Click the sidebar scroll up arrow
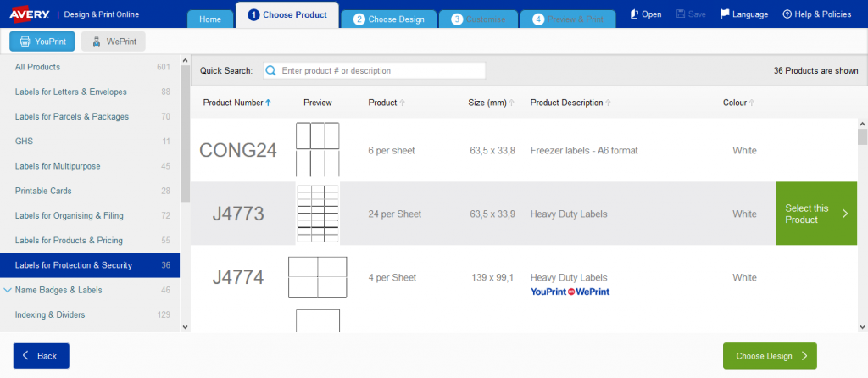868x378 pixels. click(185, 60)
